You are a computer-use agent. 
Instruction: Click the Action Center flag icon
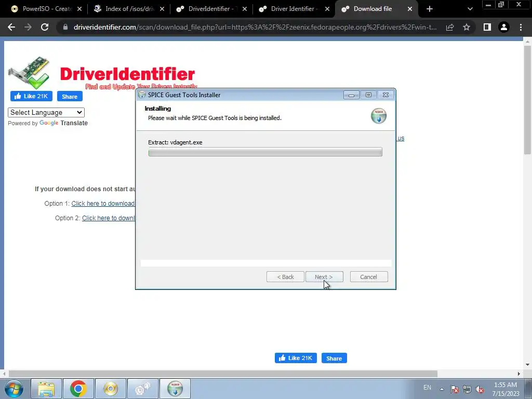pos(455,389)
